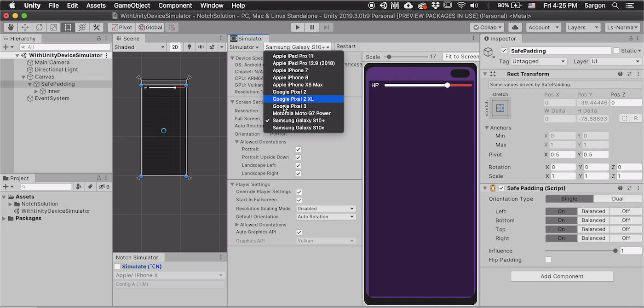Open the GameObject menu
This screenshot has height=308, width=644.
click(132, 6)
